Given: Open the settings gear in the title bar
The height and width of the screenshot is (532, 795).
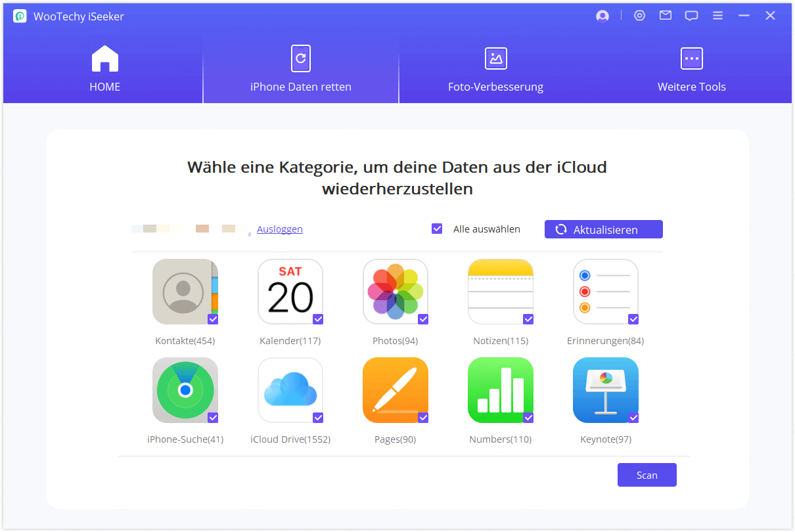Looking at the screenshot, I should 639,15.
